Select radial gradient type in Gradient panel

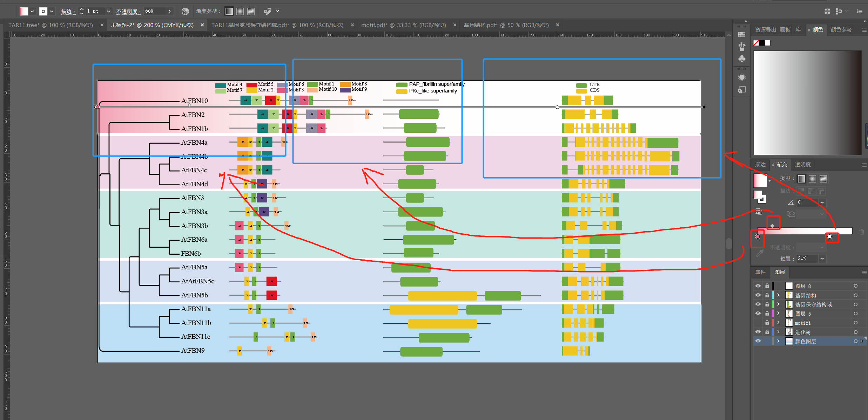(812, 179)
